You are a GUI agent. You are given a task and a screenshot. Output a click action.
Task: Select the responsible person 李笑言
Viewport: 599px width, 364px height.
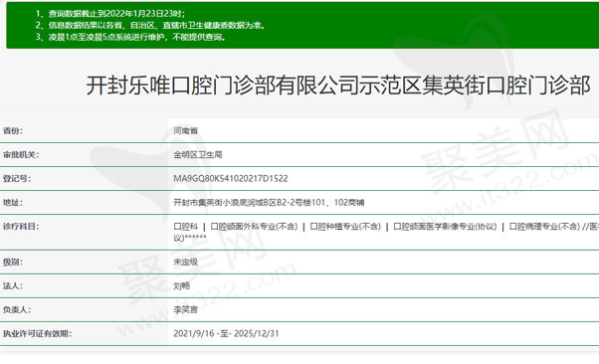(186, 309)
